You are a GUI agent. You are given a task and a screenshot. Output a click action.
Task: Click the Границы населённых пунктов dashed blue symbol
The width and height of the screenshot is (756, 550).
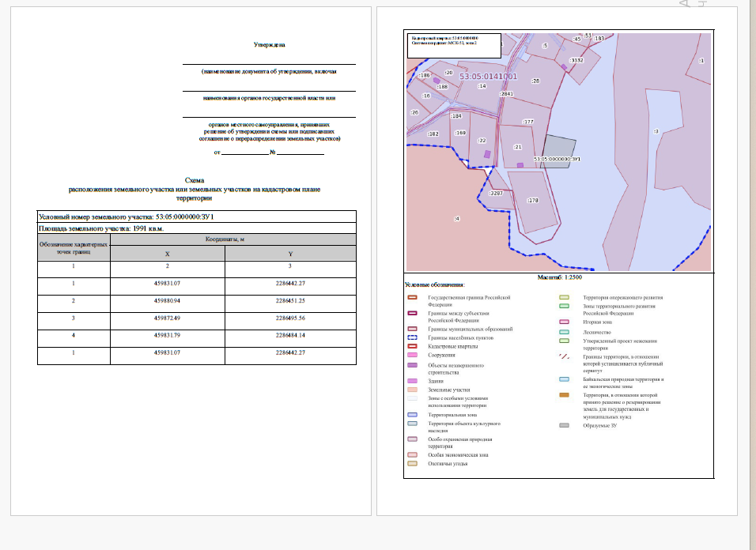coord(412,337)
